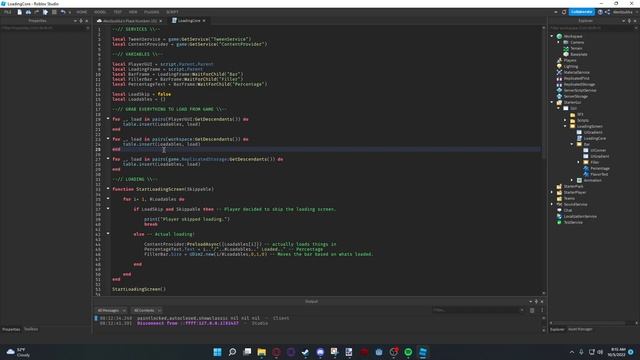Click the TestService icon in Explorer
Screen dimensions: 640x360
(560, 222)
